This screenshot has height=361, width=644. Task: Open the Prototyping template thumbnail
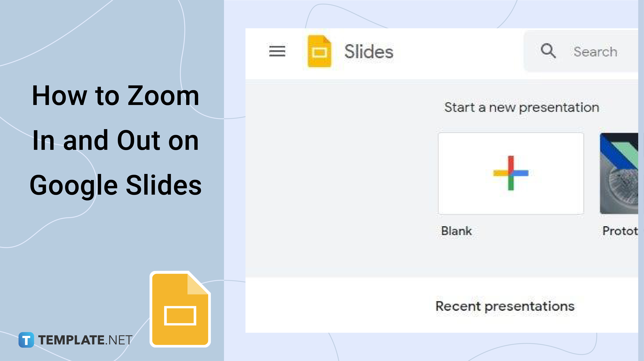(x=619, y=174)
